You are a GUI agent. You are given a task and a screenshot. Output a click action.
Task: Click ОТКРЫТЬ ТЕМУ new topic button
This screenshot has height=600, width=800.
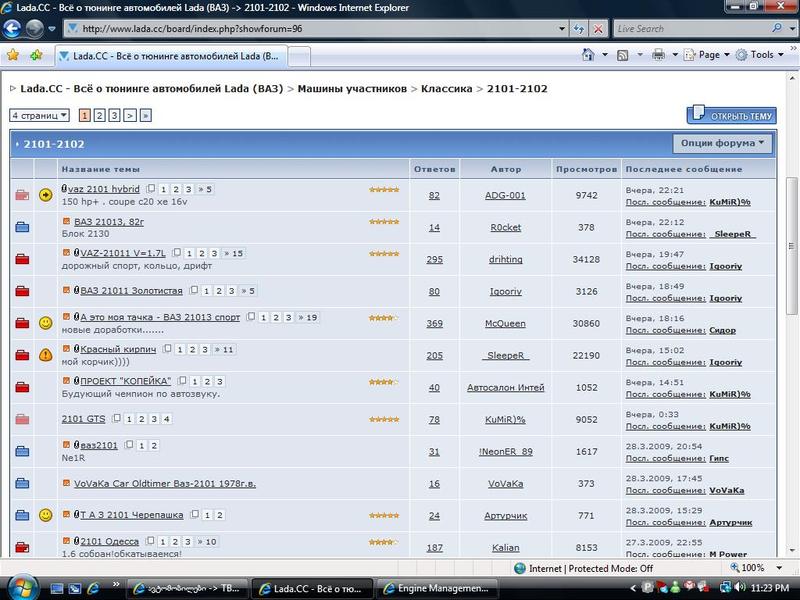click(732, 115)
